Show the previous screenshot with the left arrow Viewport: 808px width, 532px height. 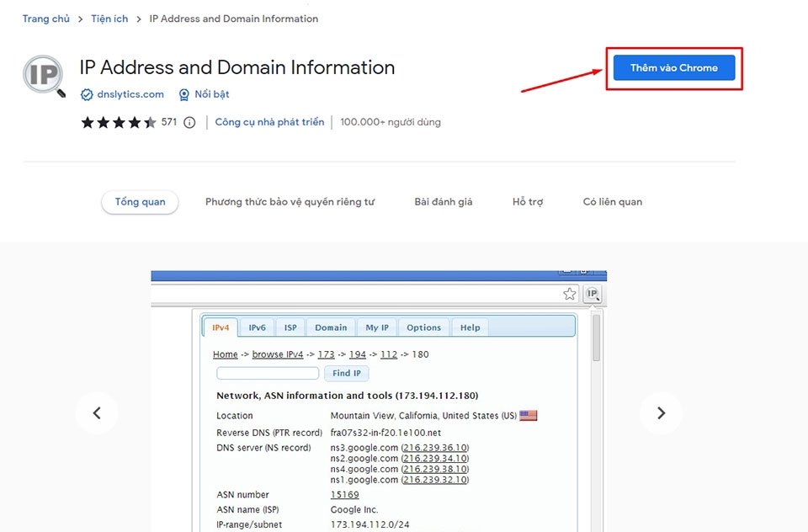click(x=97, y=412)
